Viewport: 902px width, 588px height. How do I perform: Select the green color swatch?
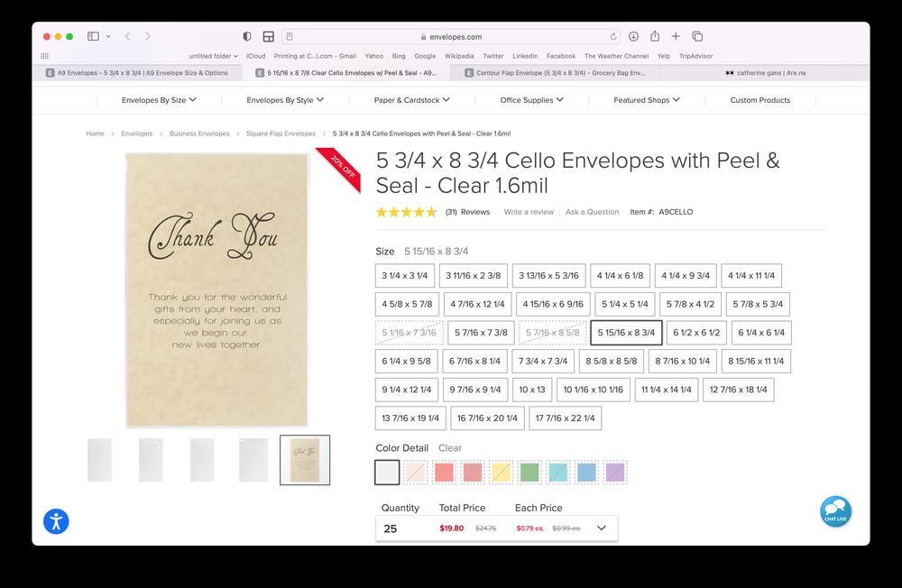tap(529, 473)
